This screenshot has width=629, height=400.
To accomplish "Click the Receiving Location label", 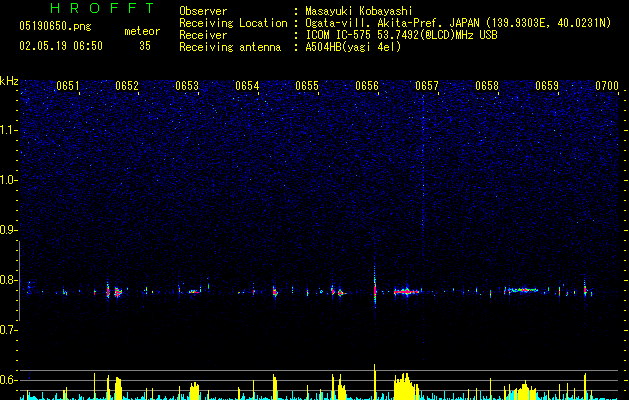I will click(233, 23).
